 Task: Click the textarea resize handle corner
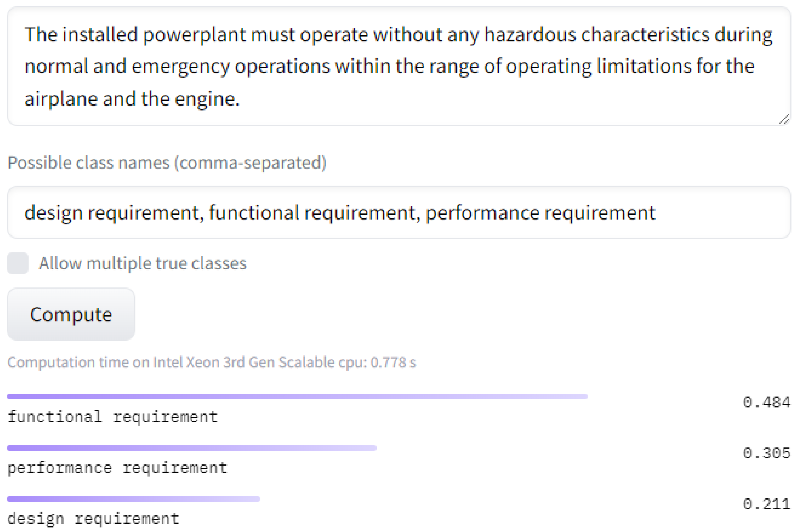(784, 120)
